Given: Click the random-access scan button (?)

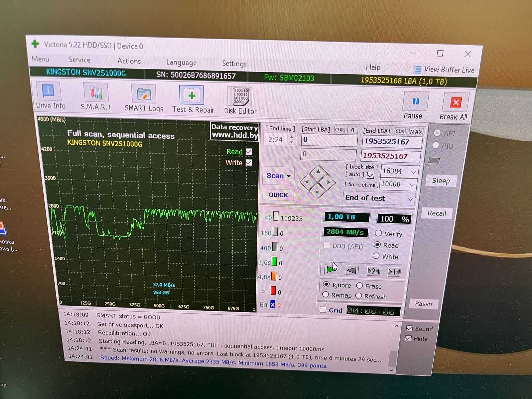Looking at the screenshot, I should pyautogui.click(x=373, y=271).
